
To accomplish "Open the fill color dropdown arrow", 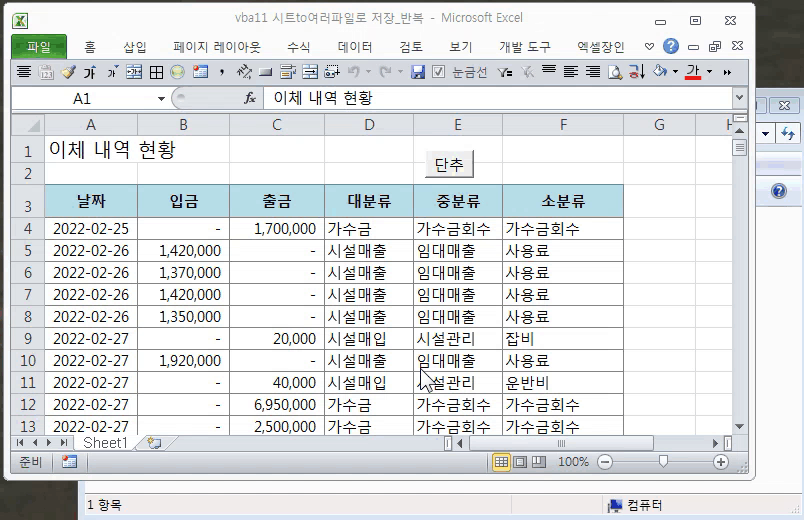I will pos(675,72).
